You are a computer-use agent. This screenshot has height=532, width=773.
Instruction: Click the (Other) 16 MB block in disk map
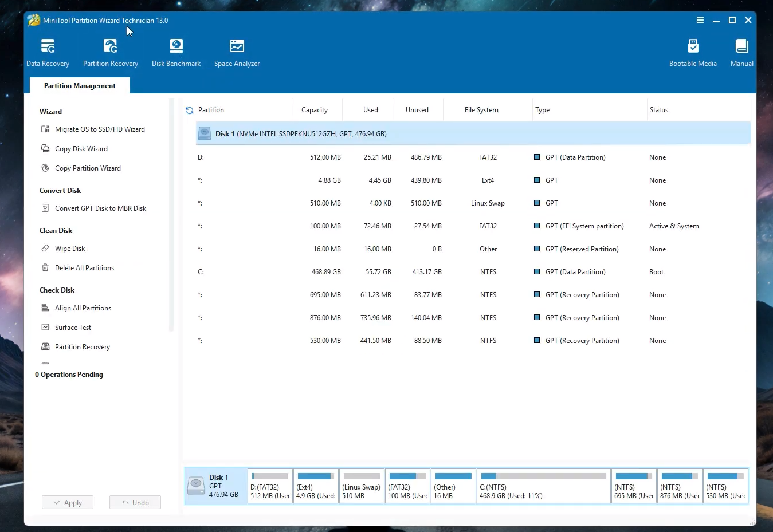453,486
